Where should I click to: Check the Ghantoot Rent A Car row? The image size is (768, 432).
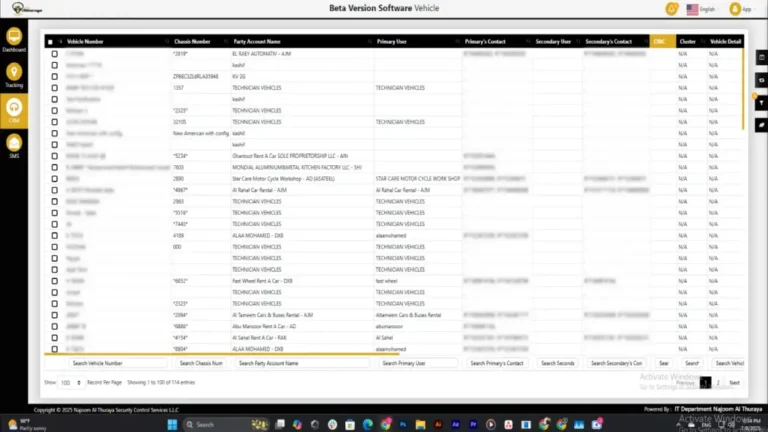pos(54,156)
